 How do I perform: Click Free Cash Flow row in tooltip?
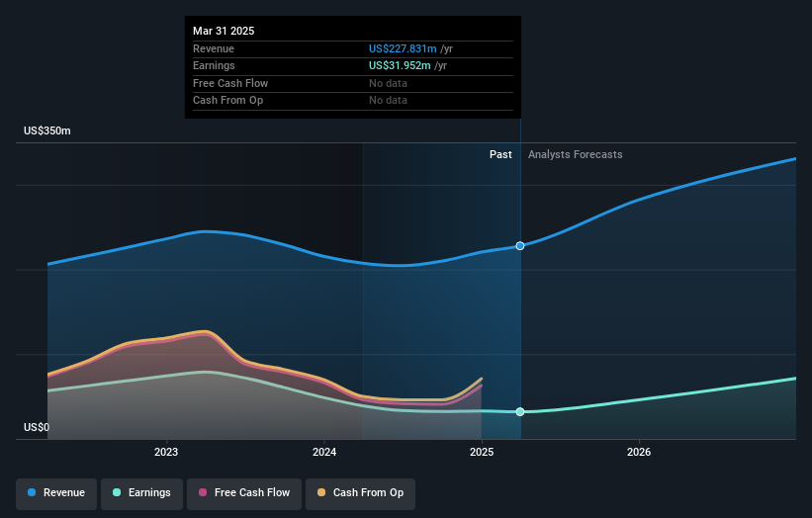click(353, 83)
